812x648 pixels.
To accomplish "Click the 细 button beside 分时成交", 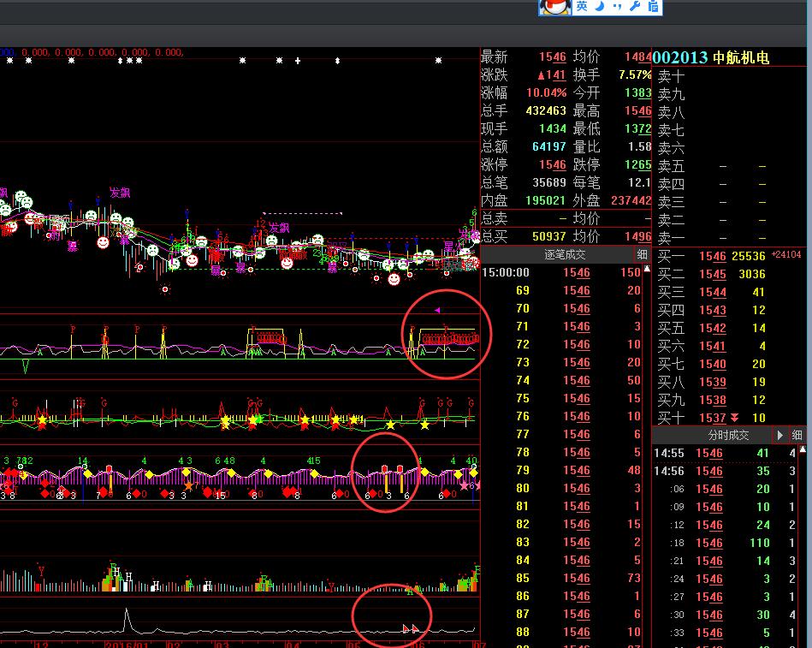I will (797, 435).
